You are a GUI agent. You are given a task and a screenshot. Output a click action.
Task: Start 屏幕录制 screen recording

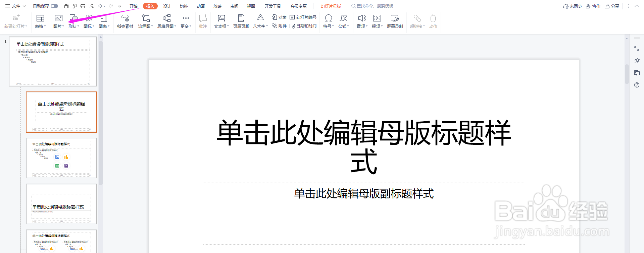395,21
